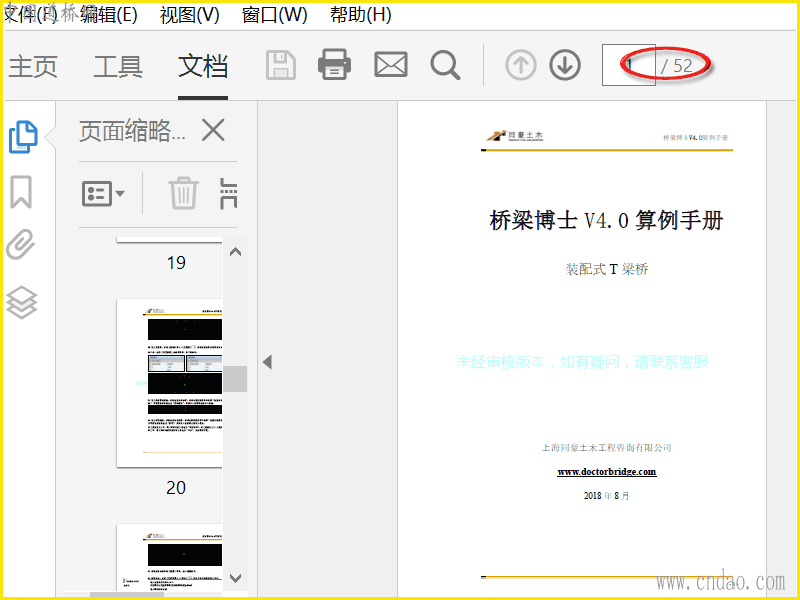Open thumbnail options dropdown menu
The width and height of the screenshot is (800, 600).
pyautogui.click(x=103, y=193)
